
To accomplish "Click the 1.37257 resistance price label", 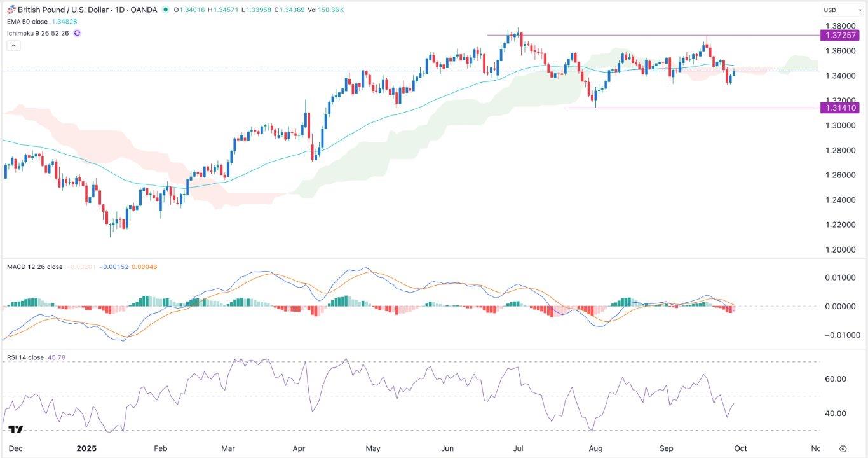I will pyautogui.click(x=840, y=34).
